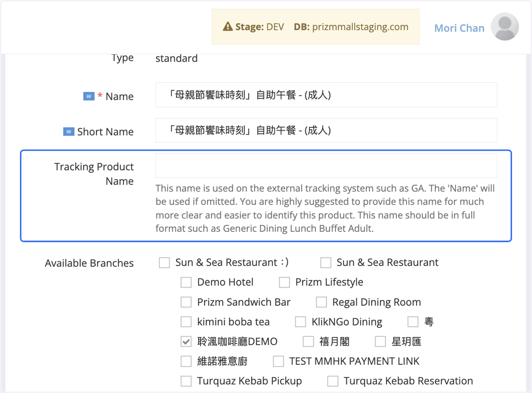
Task: Check the 維諾雅意廚 branch checkbox
Action: 186,362
